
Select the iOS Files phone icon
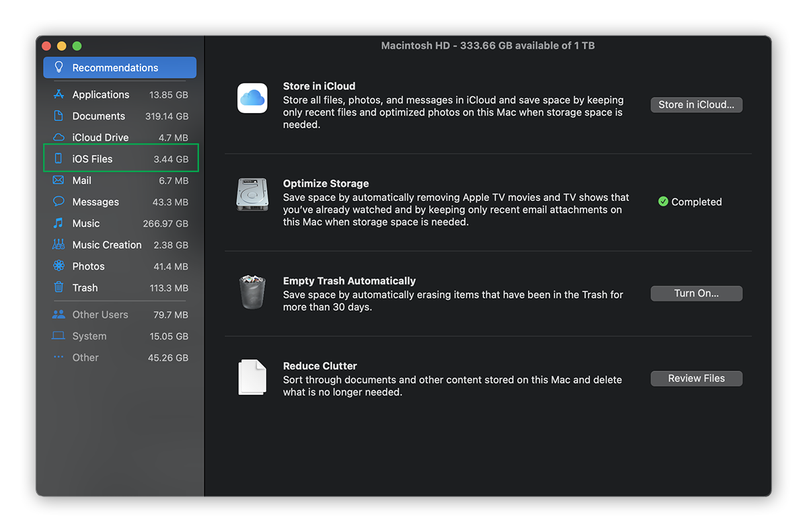[59, 159]
